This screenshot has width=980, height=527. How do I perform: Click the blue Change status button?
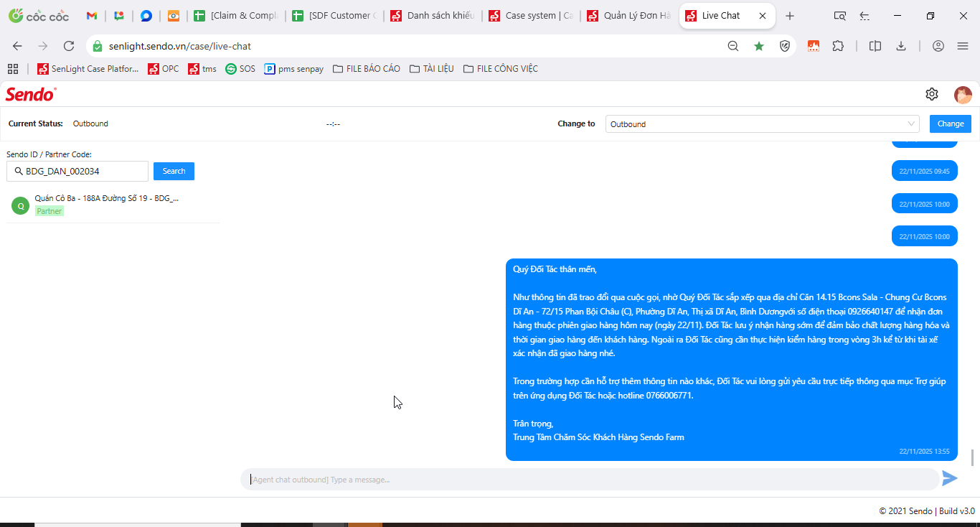tap(951, 123)
